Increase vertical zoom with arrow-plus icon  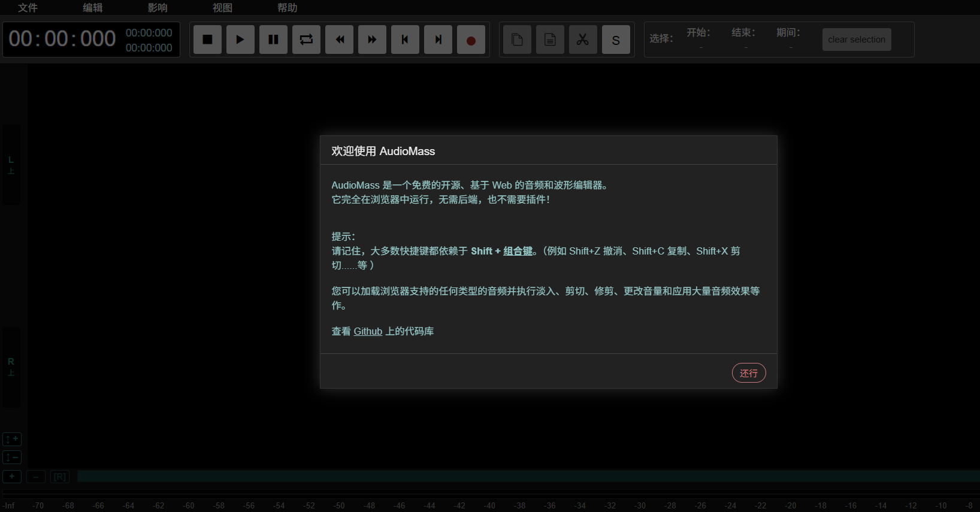click(x=12, y=439)
